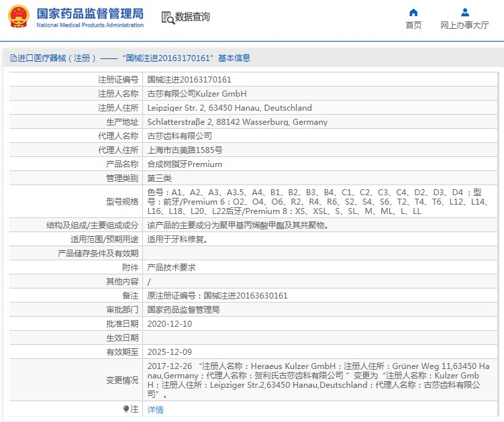Click the 网上办事大厅 user icon
Screen dimensions: 504x422
(x=465, y=13)
